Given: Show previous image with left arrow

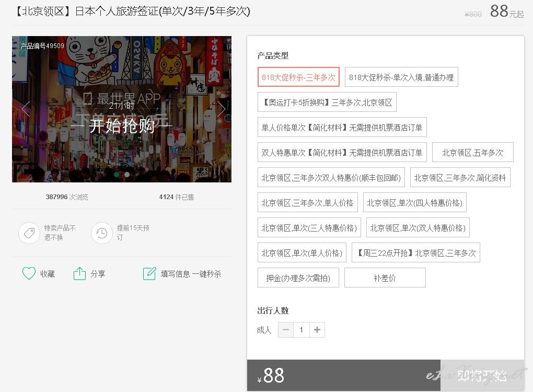Looking at the screenshot, I should [26, 109].
